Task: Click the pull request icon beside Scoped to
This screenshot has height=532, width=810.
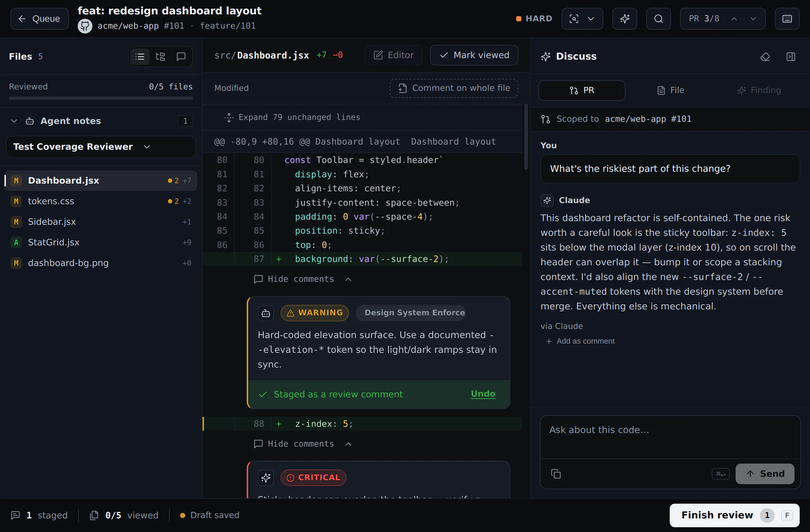Action: 546,119
